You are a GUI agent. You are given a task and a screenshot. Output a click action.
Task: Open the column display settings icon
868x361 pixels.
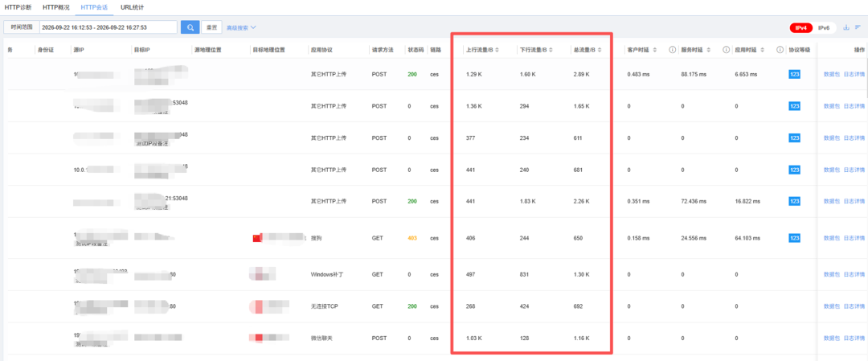tap(858, 27)
